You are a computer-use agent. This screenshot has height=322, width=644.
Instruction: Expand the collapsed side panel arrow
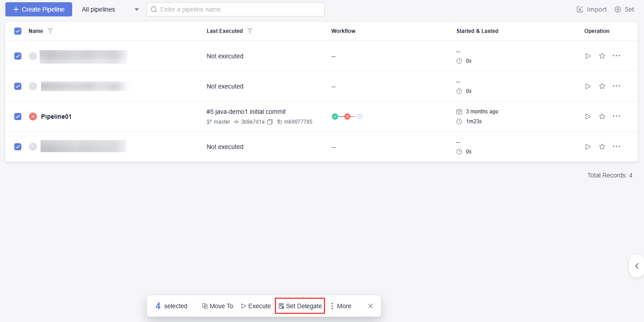[637, 266]
